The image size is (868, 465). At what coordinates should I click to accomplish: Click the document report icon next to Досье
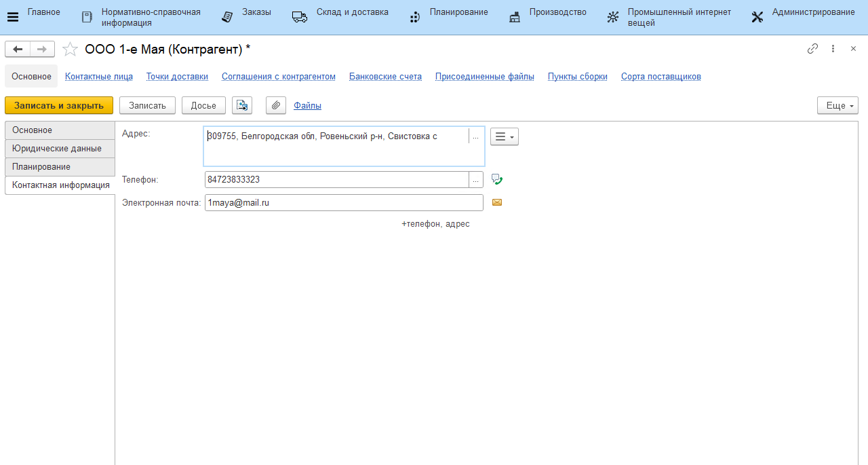[x=242, y=105]
